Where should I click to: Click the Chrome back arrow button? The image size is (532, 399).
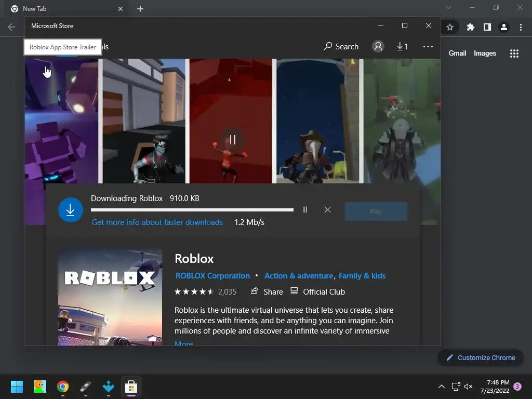tap(11, 27)
